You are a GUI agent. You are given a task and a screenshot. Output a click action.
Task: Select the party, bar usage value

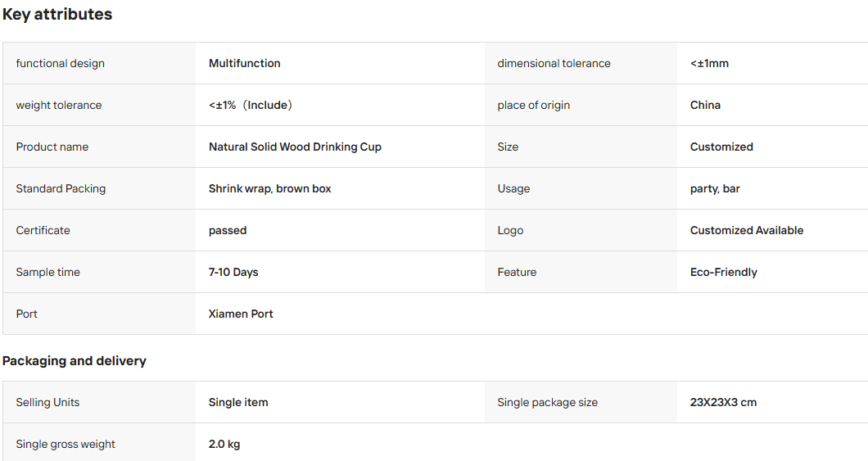[715, 188]
